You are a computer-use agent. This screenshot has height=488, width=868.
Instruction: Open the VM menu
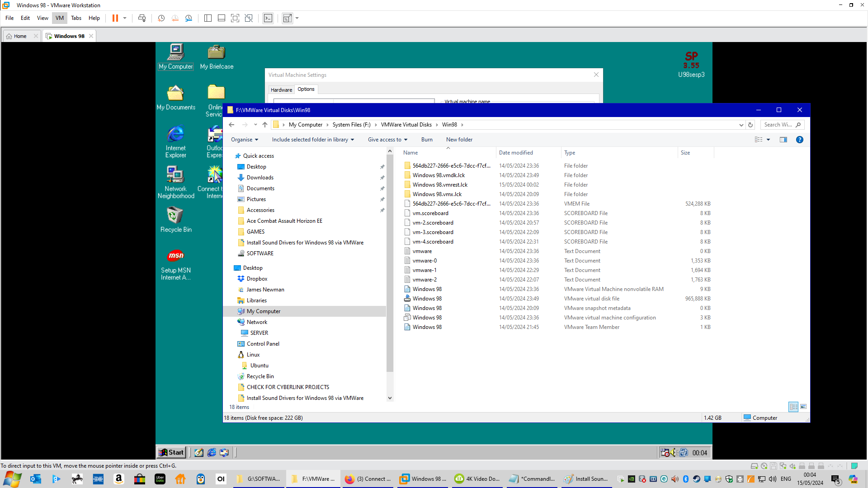pyautogui.click(x=60, y=18)
